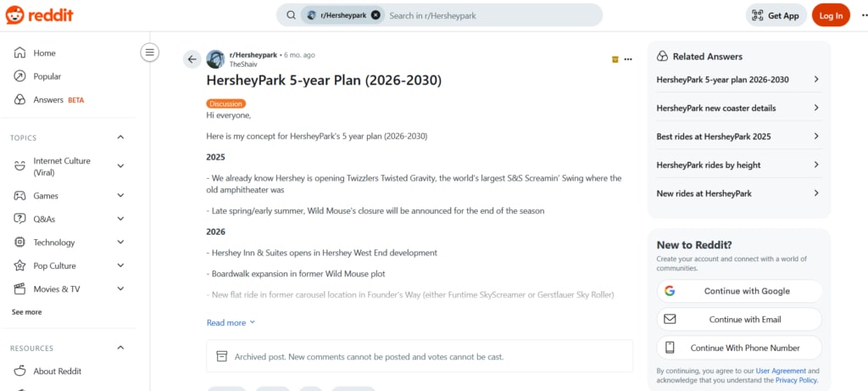Click the back arrow button
The image size is (868, 391).
click(x=192, y=59)
